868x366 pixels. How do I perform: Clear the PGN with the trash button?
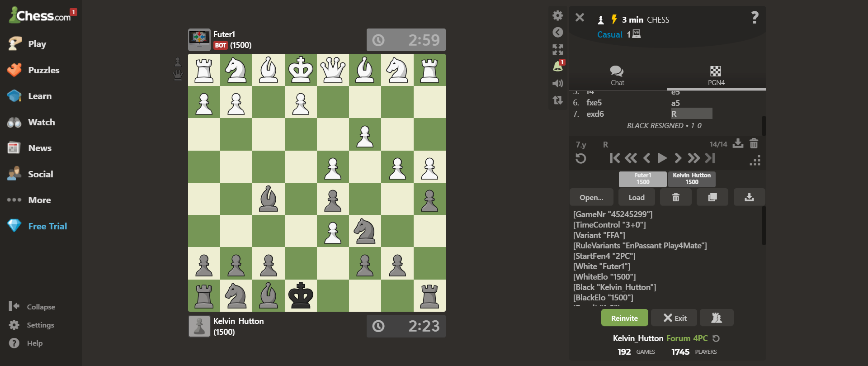[x=676, y=197]
